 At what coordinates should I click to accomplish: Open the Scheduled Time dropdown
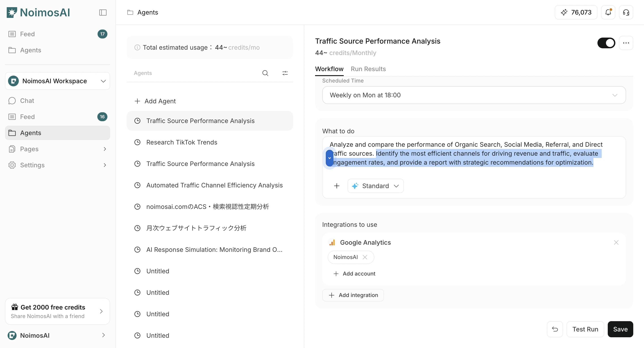coord(474,95)
